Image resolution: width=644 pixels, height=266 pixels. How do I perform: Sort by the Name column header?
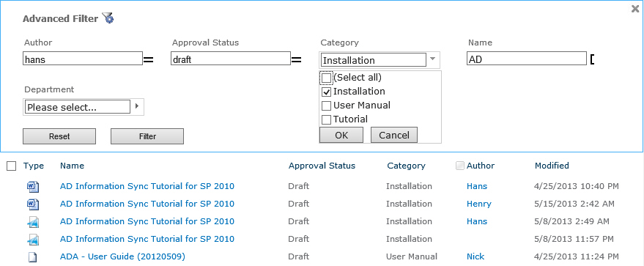tap(72, 166)
